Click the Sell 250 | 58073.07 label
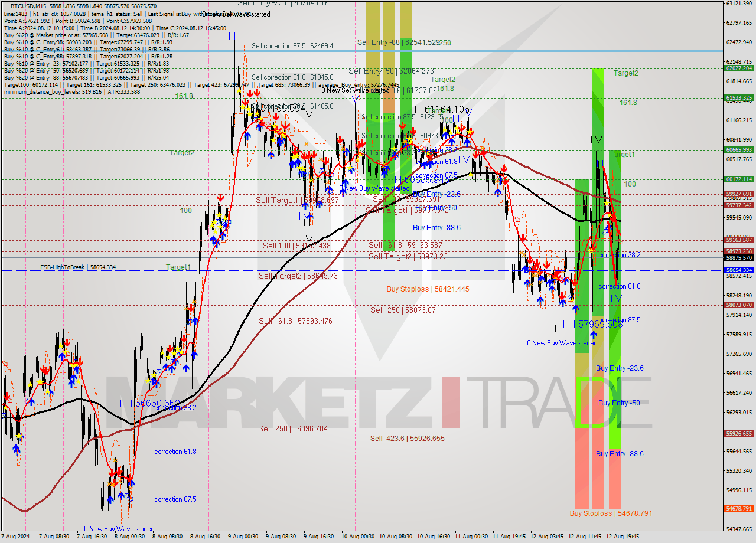The image size is (756, 543). coord(403,310)
